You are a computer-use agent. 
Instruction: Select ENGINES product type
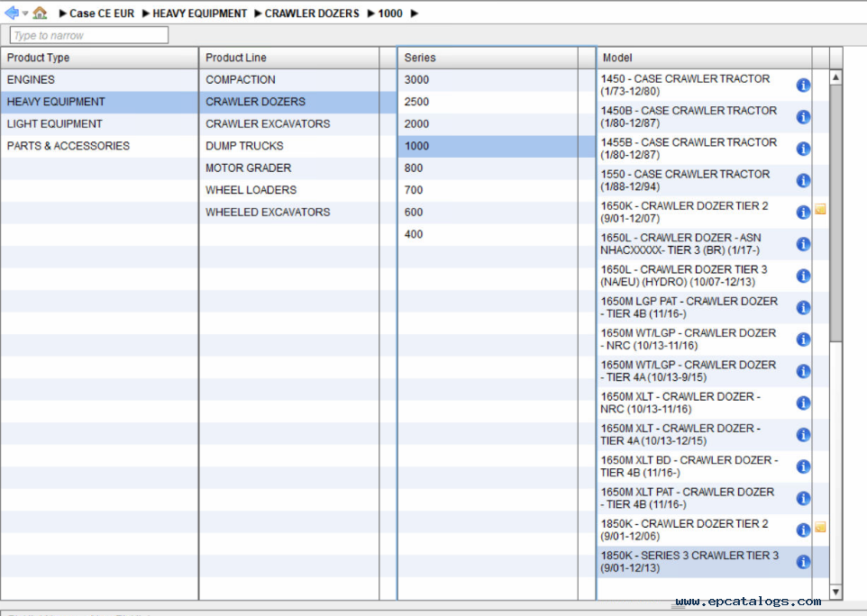click(x=99, y=79)
